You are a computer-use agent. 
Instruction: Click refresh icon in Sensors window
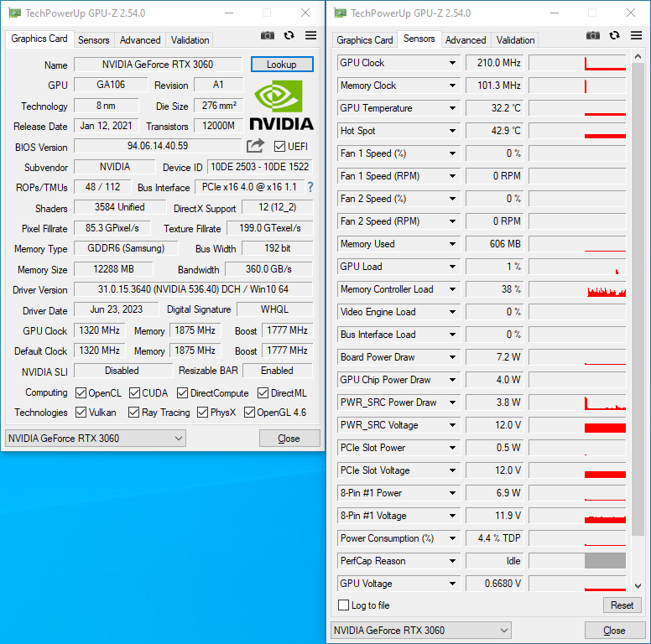point(614,36)
